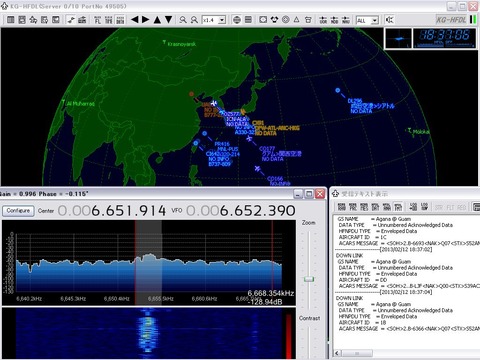Click the 6,645.3kHz frequency axis label
The height and width of the screenshot is (360, 480).
point(73,299)
